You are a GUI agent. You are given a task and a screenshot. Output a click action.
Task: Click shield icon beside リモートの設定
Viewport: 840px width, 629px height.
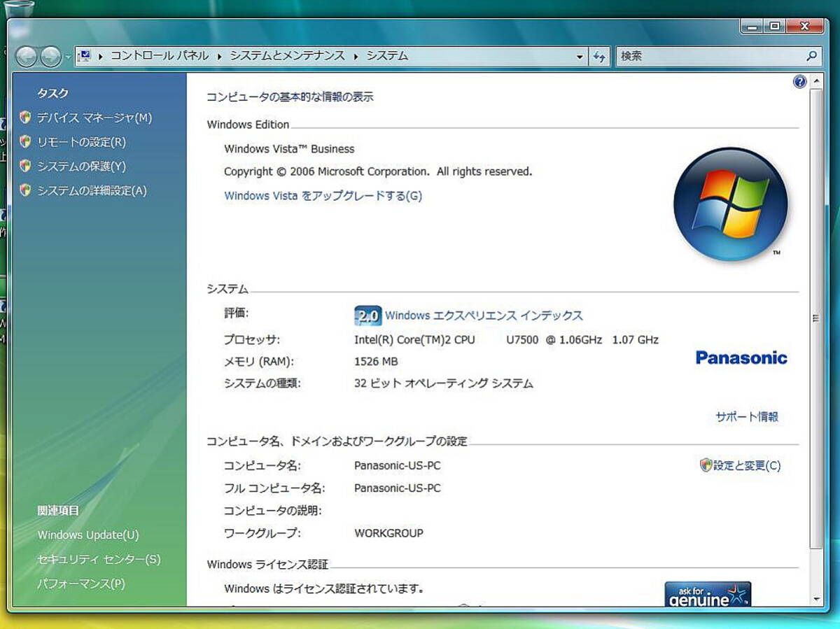pos(25,142)
